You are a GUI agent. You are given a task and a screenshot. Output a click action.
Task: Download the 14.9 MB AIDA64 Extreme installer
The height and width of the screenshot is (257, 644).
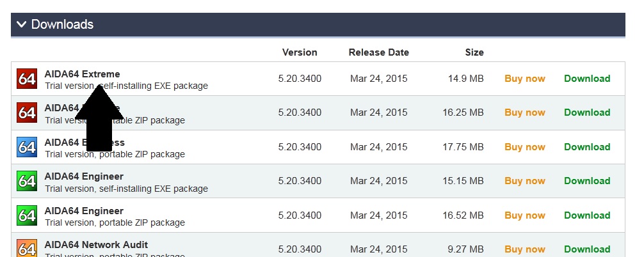586,79
